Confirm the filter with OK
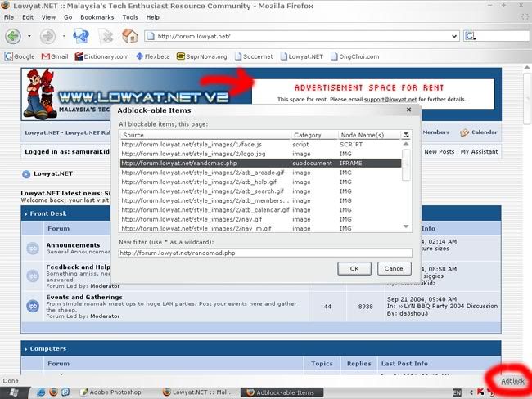The image size is (532, 399). [x=354, y=268]
